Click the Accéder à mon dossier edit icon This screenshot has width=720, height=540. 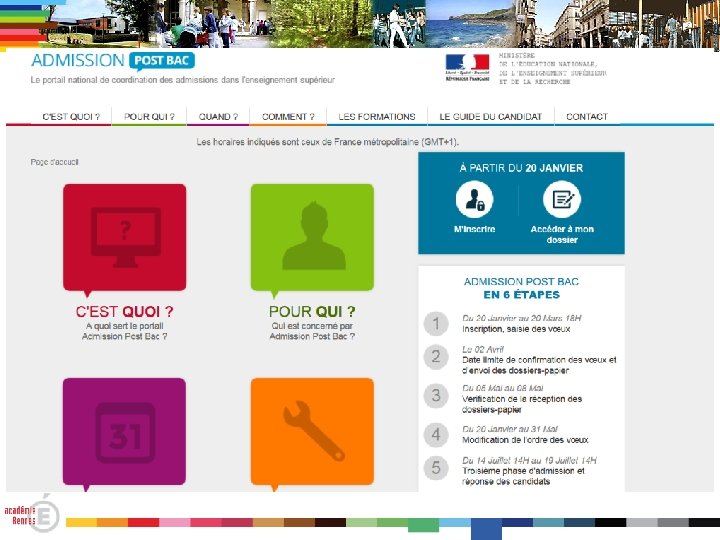(562, 199)
